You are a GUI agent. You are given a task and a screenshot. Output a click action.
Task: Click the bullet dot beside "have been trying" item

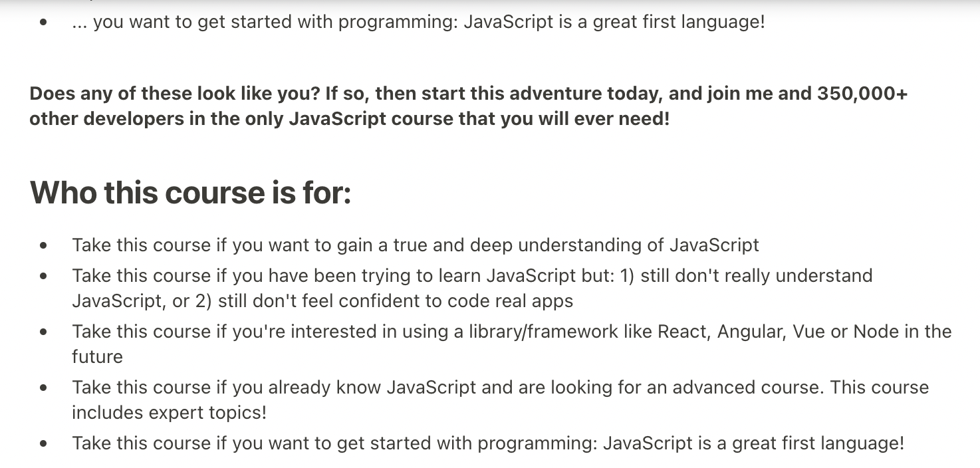43,276
